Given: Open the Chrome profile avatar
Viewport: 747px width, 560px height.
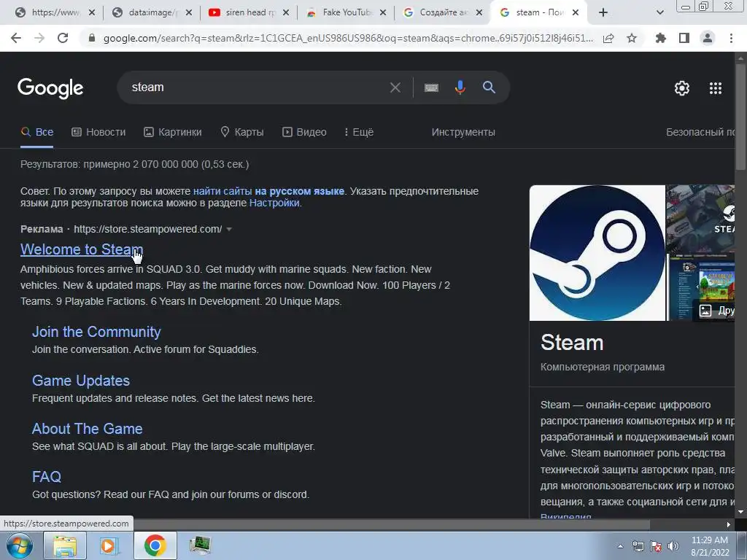Looking at the screenshot, I should pyautogui.click(x=708, y=38).
